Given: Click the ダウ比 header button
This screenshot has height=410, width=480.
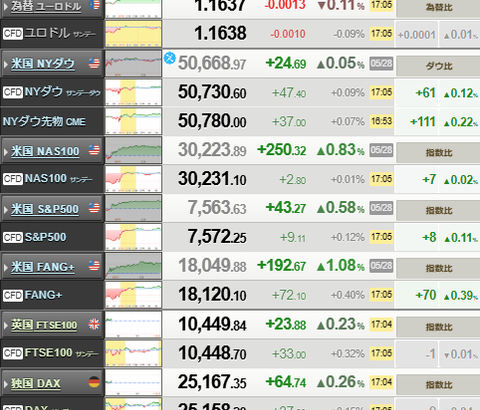Looking at the screenshot, I should [438, 66].
